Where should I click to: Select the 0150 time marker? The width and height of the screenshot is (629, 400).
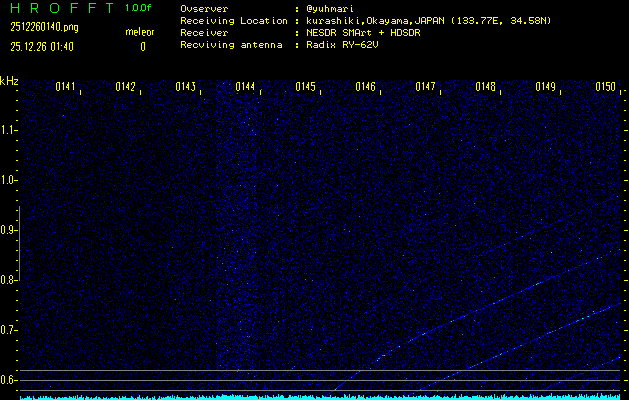605,87
